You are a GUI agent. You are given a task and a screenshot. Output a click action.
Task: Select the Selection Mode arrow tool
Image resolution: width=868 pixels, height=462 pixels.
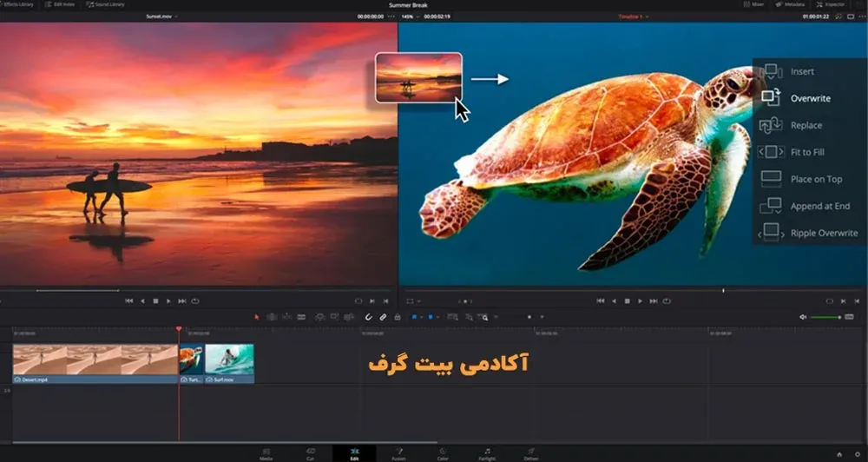256,317
